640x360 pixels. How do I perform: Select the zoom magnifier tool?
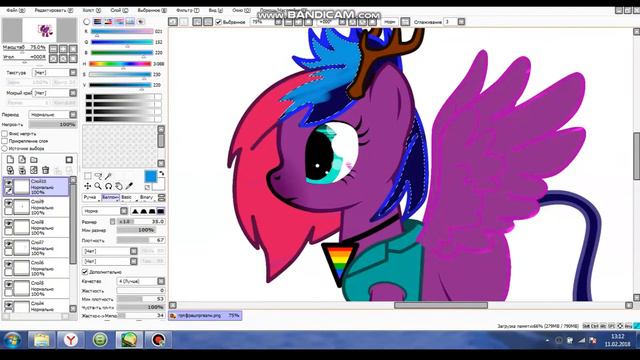pos(98,186)
